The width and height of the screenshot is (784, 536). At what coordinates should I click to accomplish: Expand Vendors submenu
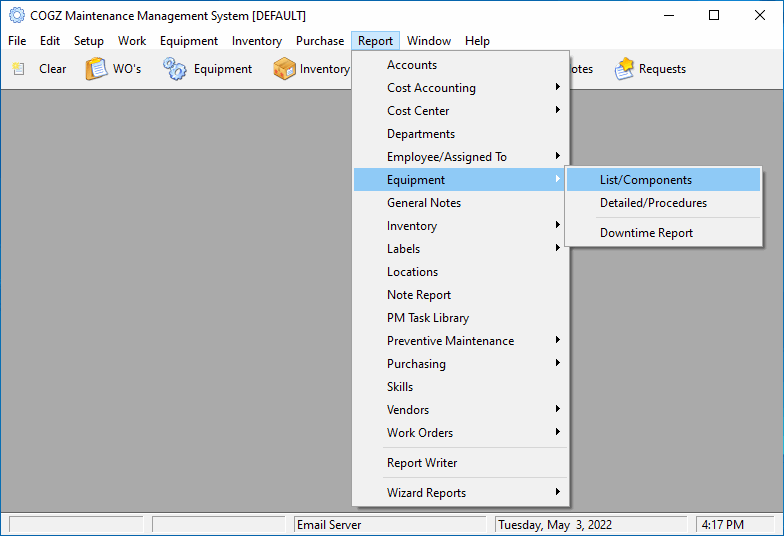[460, 410]
